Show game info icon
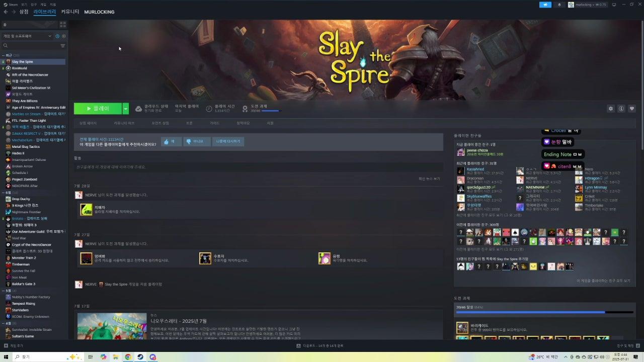Image resolution: width=644 pixels, height=362 pixels. [621, 109]
